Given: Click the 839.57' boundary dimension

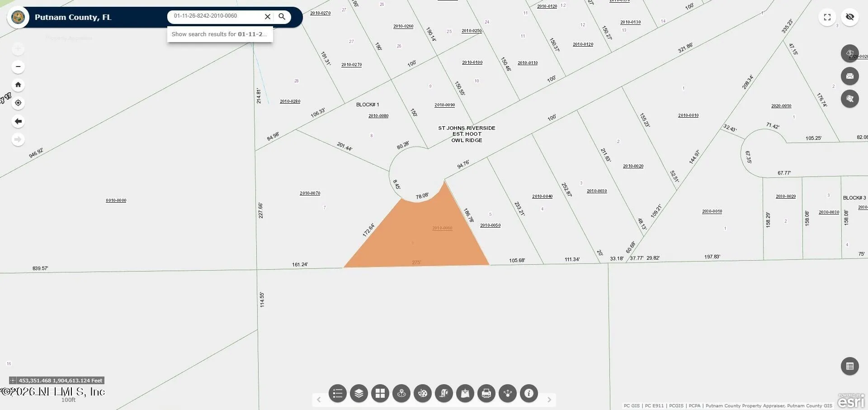Looking at the screenshot, I should click(40, 268).
